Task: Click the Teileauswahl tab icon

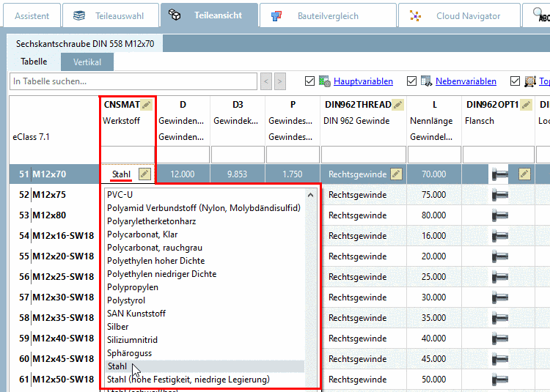Action: click(79, 15)
